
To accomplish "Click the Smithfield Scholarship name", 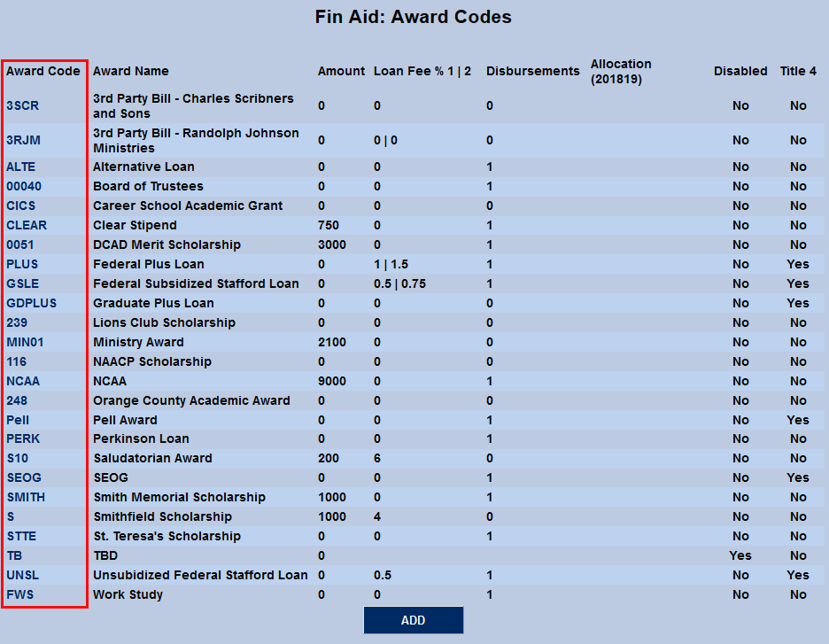I will pos(162,516).
